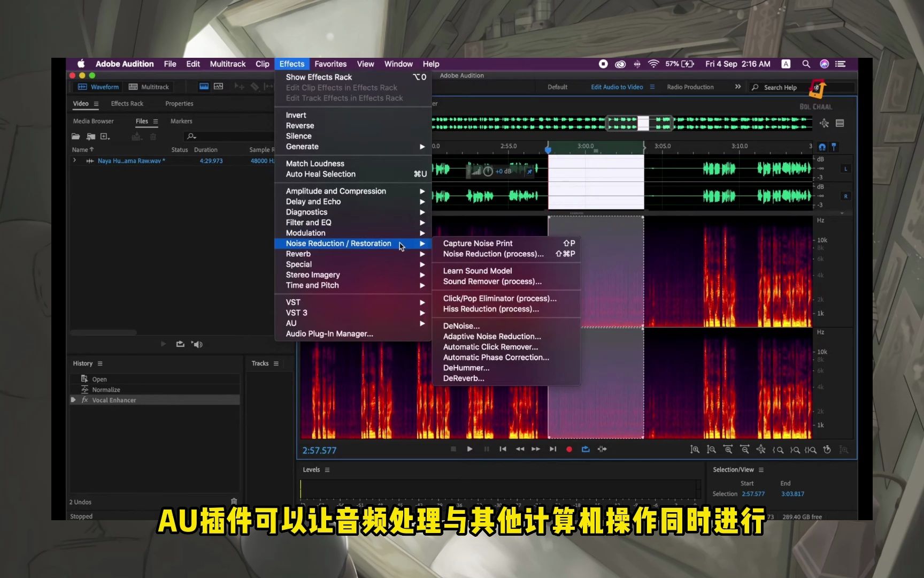This screenshot has width=924, height=578.
Task: Move playhead to previous marker
Action: tap(503, 449)
